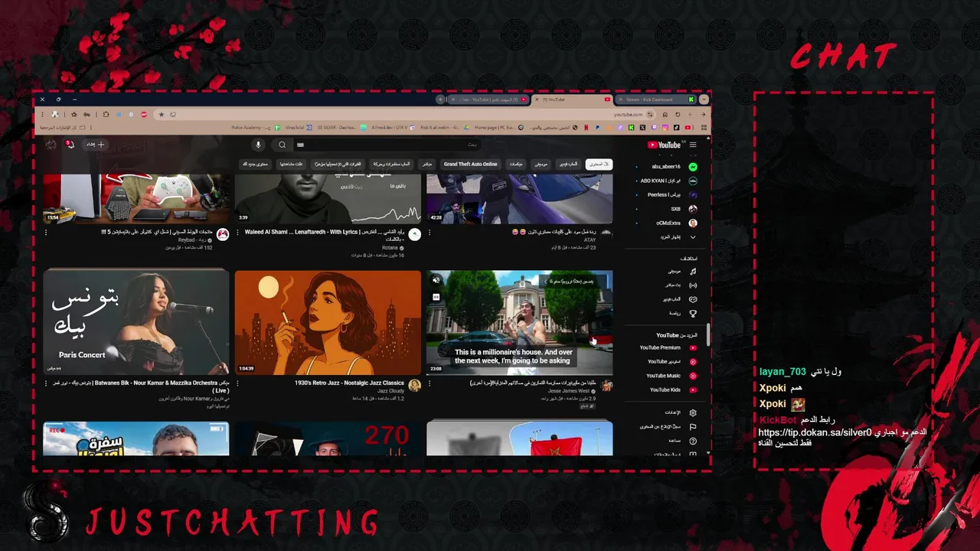
Task: Click the YouTube sidebar scrollbar thumb
Action: coord(708,334)
